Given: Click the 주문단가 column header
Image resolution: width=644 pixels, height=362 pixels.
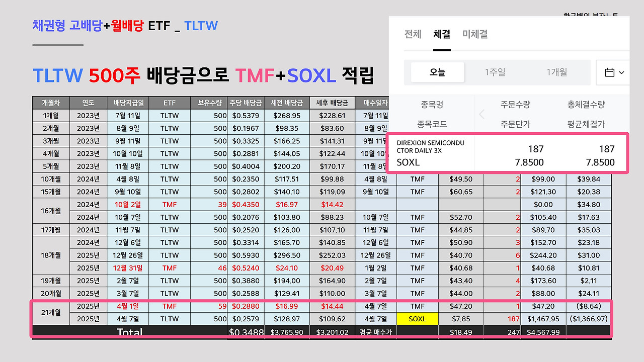Looking at the screenshot, I should [x=515, y=124].
